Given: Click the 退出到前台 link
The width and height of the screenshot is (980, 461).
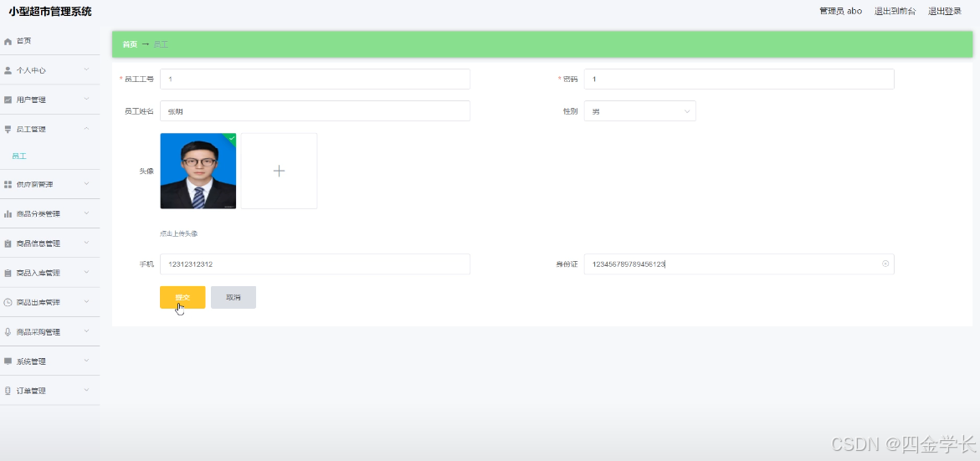Looking at the screenshot, I should (x=895, y=11).
